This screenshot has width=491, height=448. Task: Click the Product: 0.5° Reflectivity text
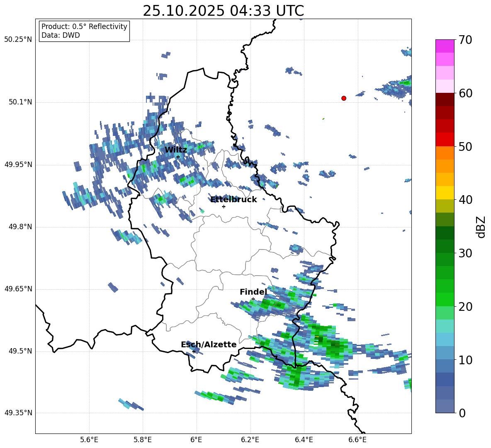click(x=84, y=27)
